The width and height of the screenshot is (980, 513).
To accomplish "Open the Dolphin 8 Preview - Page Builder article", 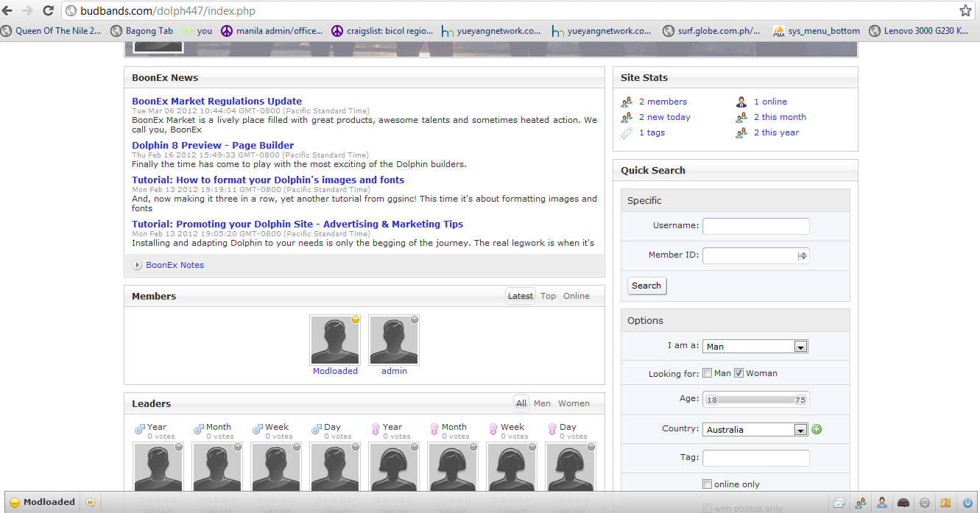I will 213,146.
